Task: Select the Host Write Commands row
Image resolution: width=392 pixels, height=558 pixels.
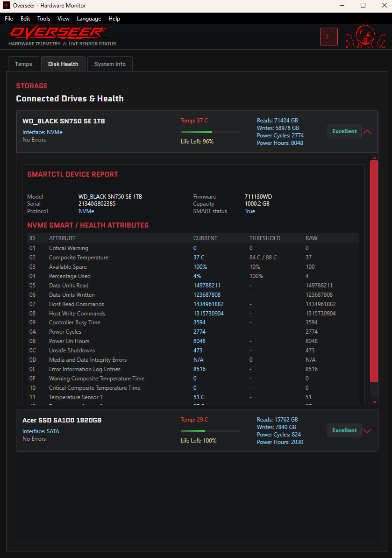Action: (193, 313)
